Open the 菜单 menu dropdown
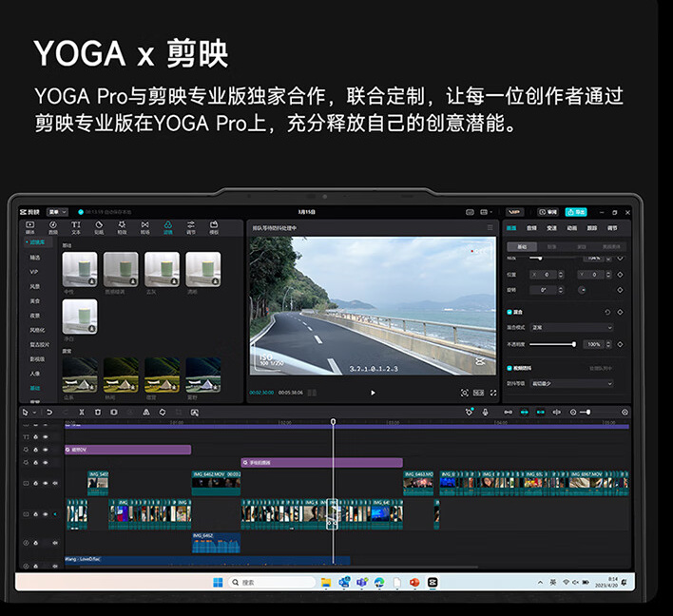This screenshot has width=673, height=616. click(57, 212)
